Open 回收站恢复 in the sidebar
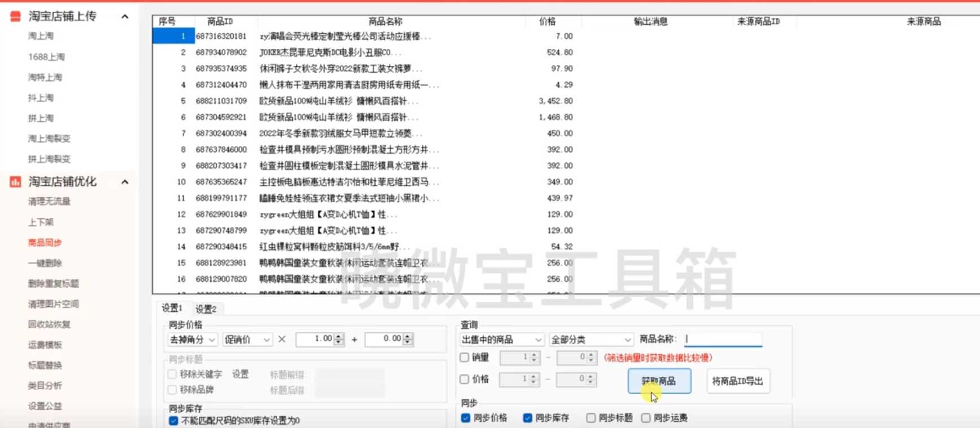This screenshot has width=980, height=428. [x=49, y=324]
